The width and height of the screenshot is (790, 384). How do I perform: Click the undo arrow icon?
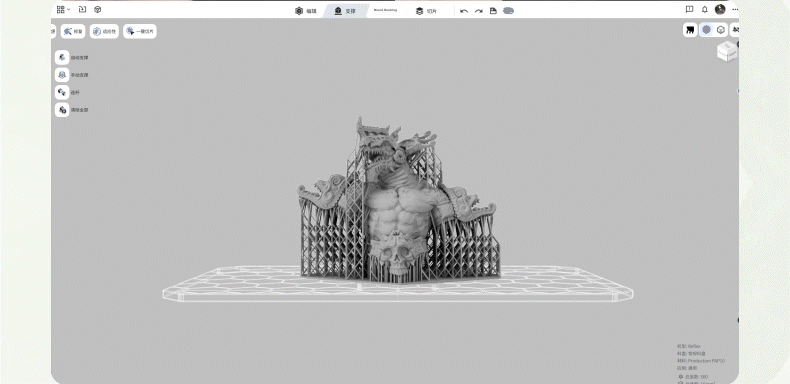pos(464,11)
